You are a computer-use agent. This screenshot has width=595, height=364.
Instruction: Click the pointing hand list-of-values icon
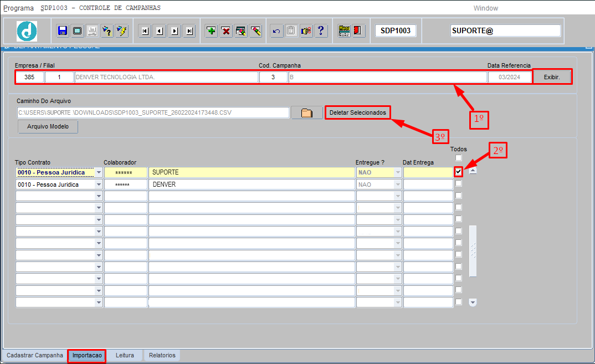pyautogui.click(x=306, y=30)
